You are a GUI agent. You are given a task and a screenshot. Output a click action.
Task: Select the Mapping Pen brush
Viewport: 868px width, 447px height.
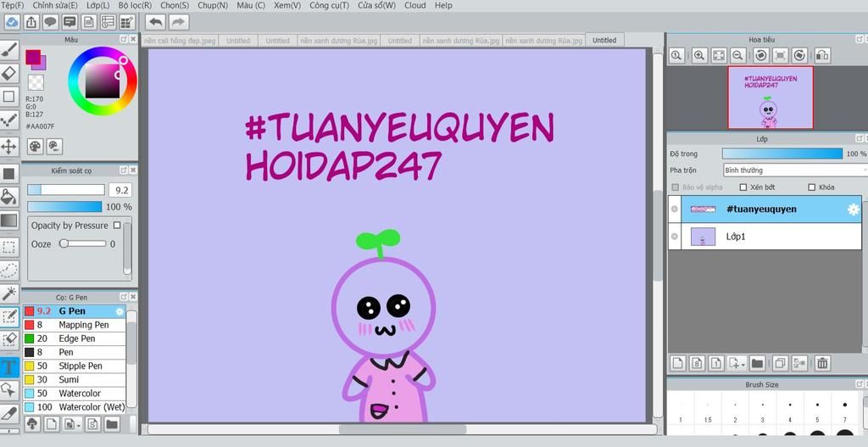point(75,325)
